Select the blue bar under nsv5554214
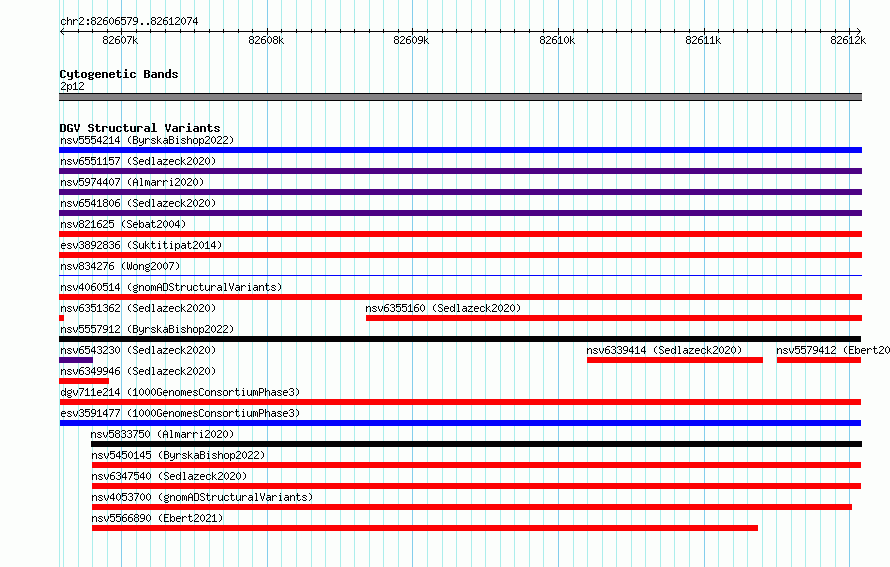 pos(460,150)
